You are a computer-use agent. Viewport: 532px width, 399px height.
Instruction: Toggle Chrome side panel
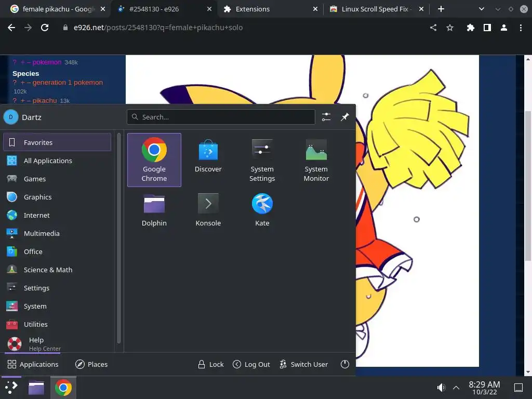[x=487, y=28]
